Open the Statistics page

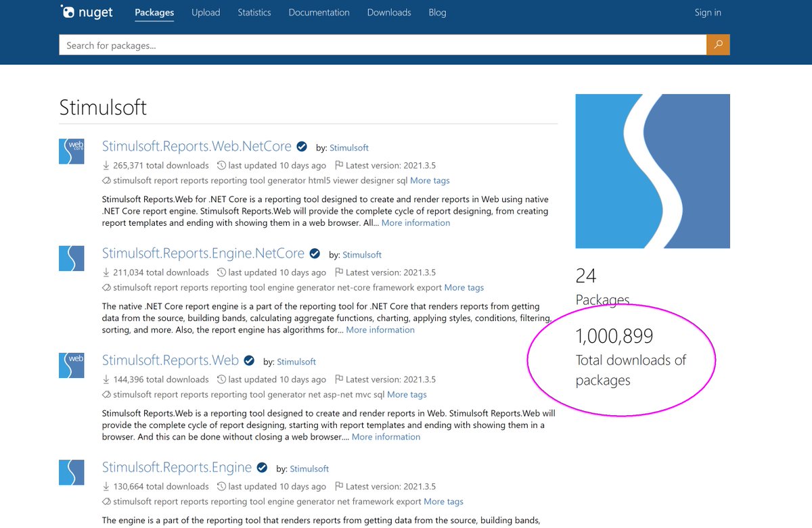coord(254,13)
